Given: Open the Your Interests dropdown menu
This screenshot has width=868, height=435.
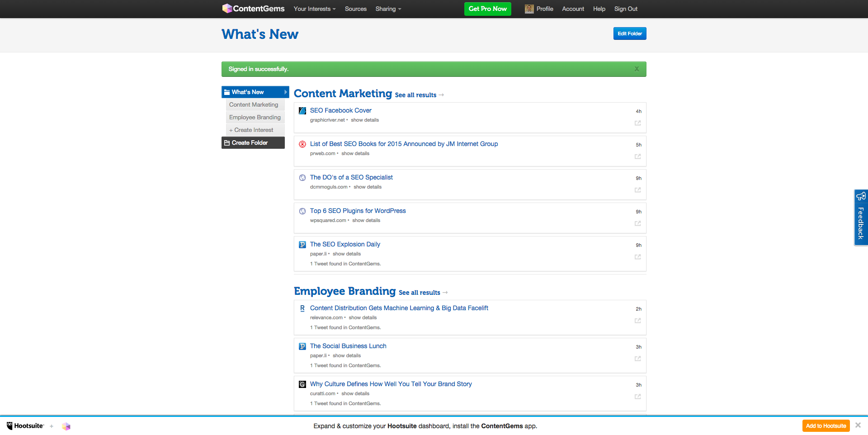Looking at the screenshot, I should click(315, 9).
